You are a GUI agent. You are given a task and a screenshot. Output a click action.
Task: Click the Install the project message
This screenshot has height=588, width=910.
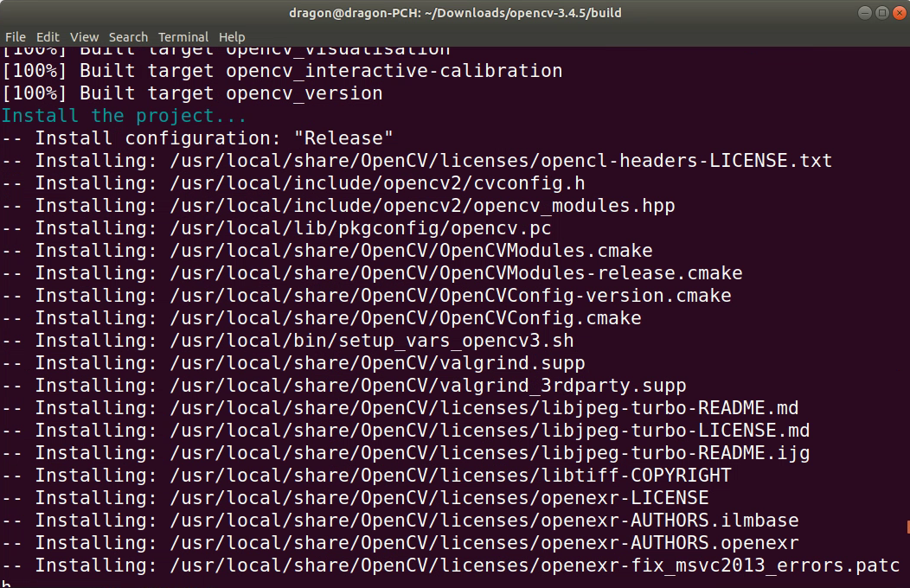tap(121, 115)
